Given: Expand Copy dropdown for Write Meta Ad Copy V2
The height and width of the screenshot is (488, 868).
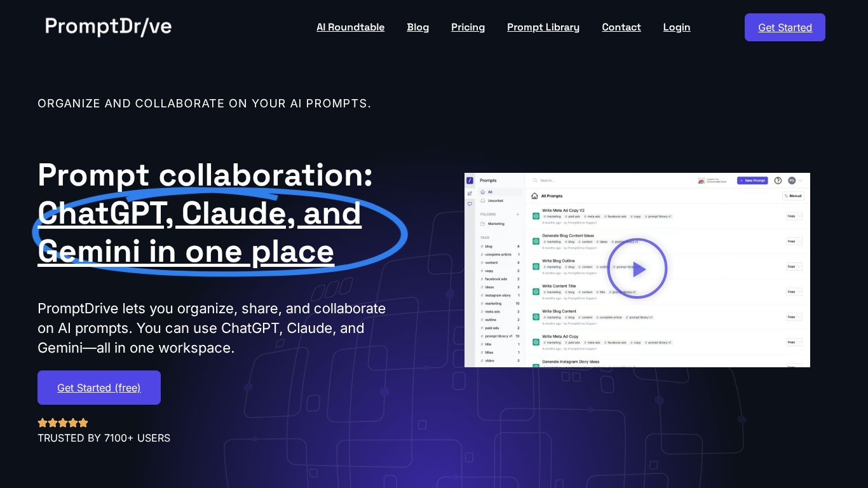Looking at the screenshot, I should coord(799,216).
